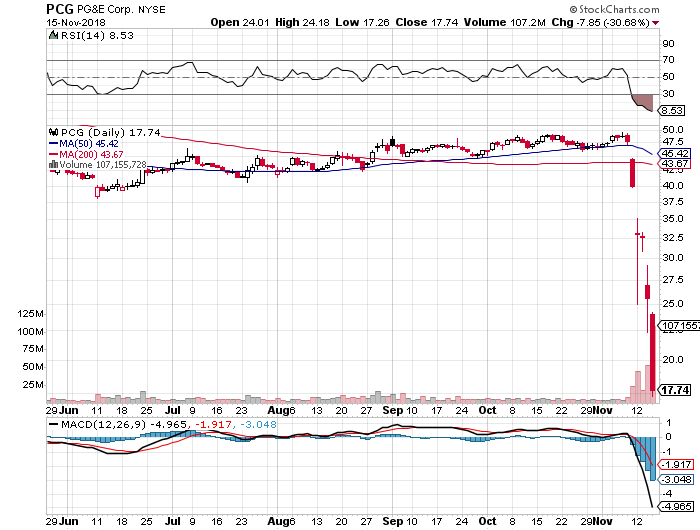
Task: Click the 20.0 price axis label
Action: (673, 360)
